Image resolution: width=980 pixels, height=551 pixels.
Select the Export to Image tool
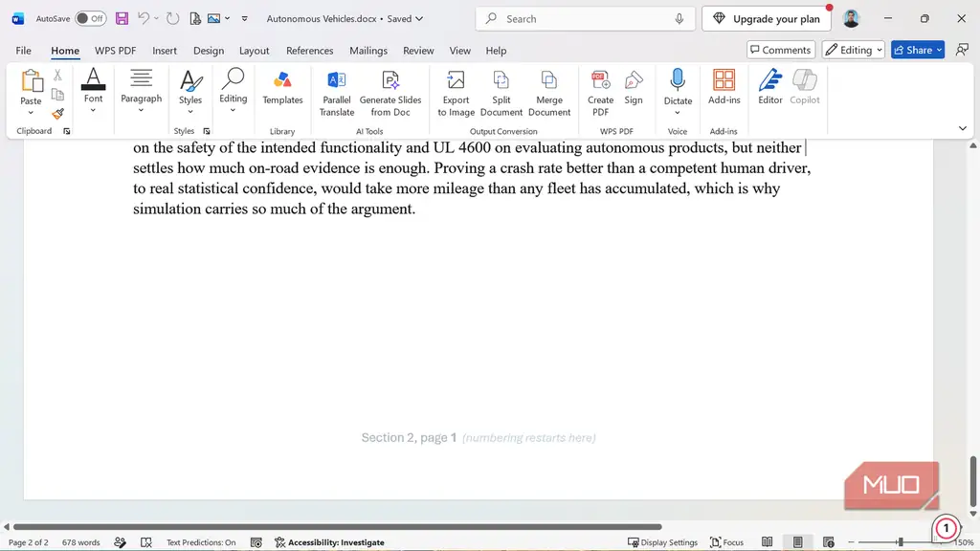pyautogui.click(x=456, y=93)
